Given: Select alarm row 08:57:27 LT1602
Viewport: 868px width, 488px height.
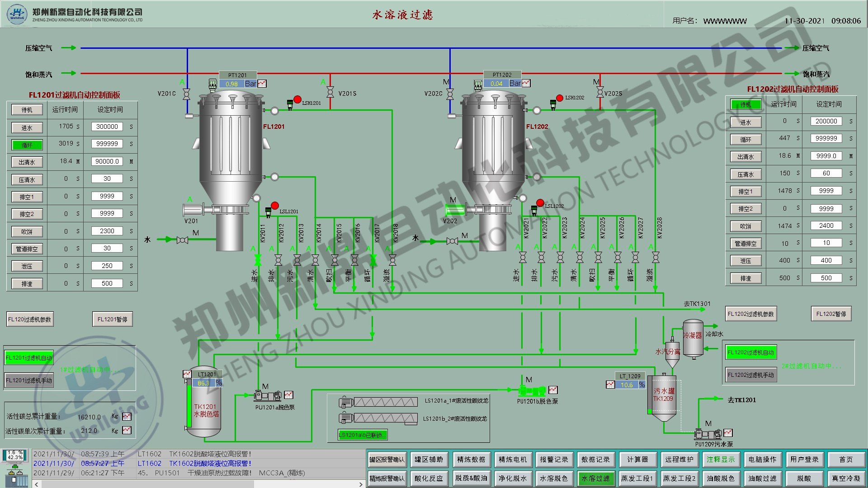Looking at the screenshot, I should tap(198, 463).
